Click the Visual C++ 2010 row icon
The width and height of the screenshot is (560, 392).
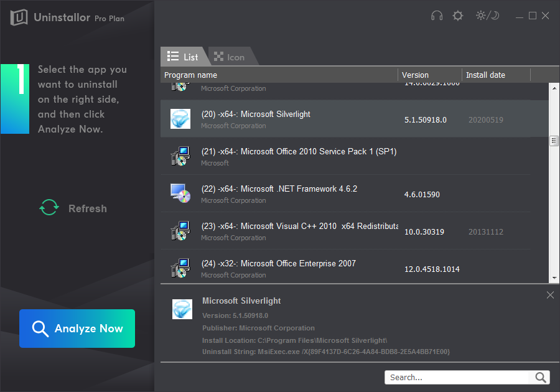[x=180, y=231]
